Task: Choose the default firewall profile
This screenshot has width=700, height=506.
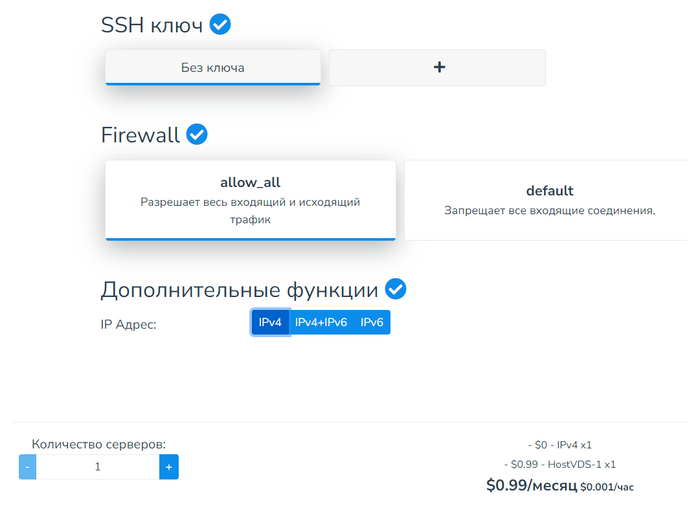Action: [549, 200]
